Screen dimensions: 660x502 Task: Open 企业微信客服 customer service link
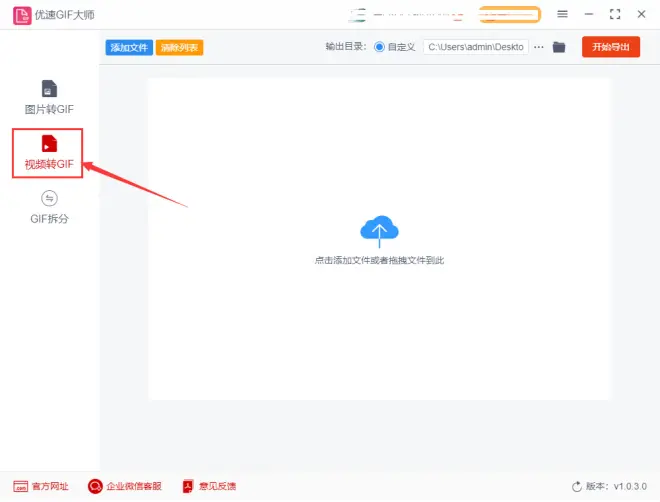(125, 486)
